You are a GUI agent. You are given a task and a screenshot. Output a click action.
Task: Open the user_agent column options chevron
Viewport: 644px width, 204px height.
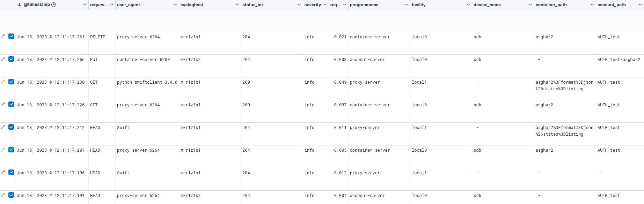175,5
